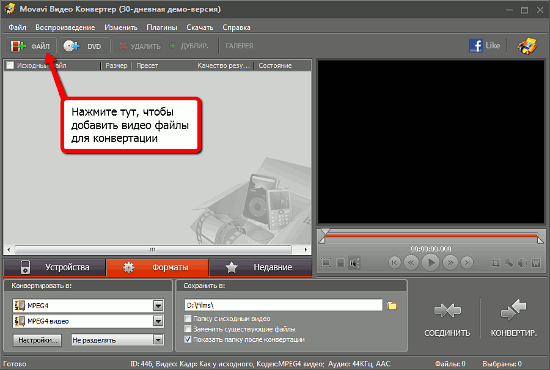Open the rotate/adjust tool icon next to crop
Viewport: 550px width, 370px height.
509,263
